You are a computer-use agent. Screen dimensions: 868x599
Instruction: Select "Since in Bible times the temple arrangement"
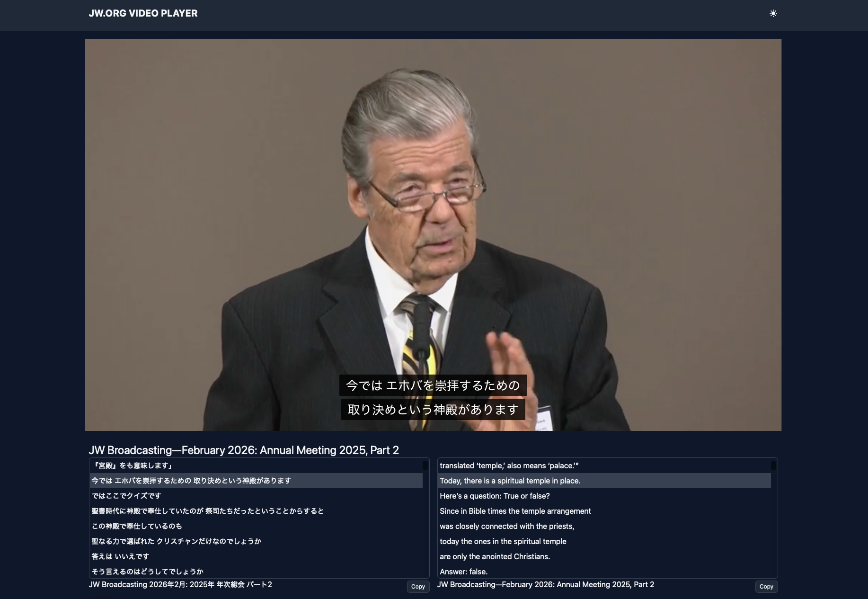[515, 511]
